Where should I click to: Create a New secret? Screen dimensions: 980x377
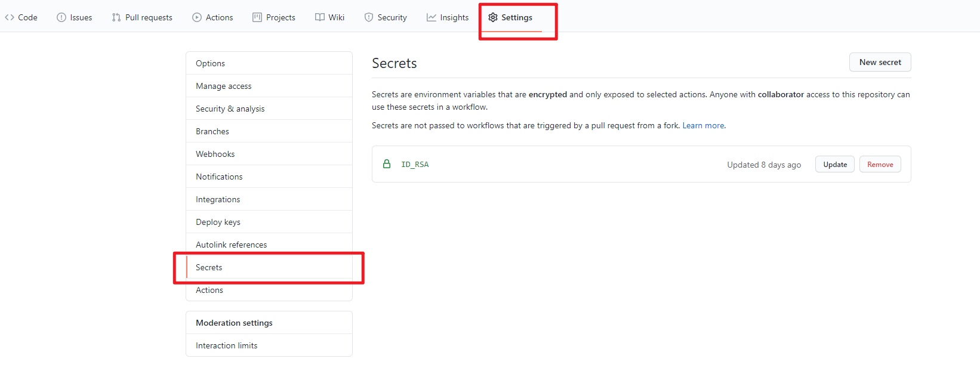tap(880, 62)
